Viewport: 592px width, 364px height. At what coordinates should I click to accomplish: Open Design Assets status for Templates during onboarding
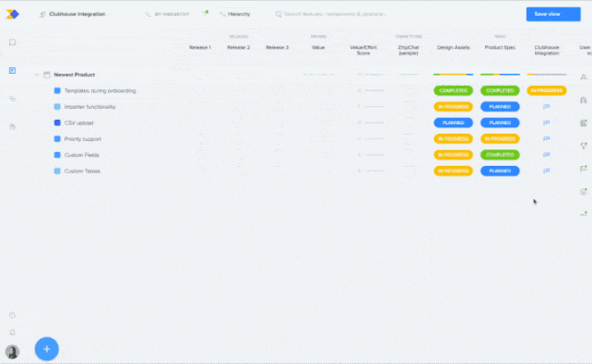coord(453,90)
